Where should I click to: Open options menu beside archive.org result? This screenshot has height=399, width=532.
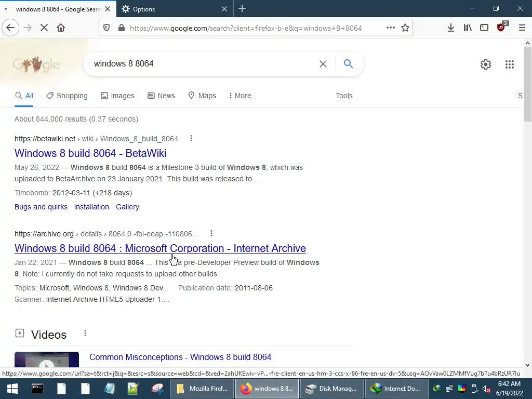211,233
